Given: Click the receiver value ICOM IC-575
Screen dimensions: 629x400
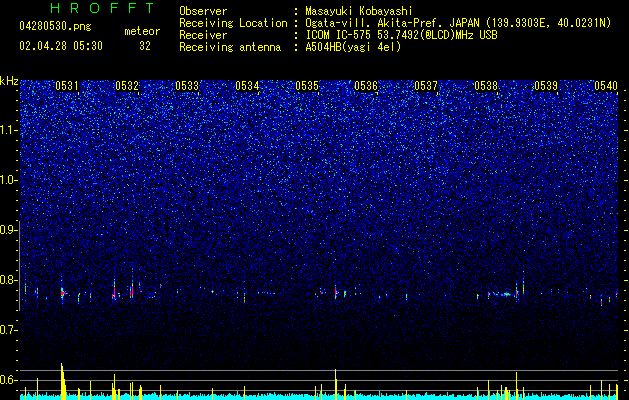Looking at the screenshot, I should pos(339,36).
